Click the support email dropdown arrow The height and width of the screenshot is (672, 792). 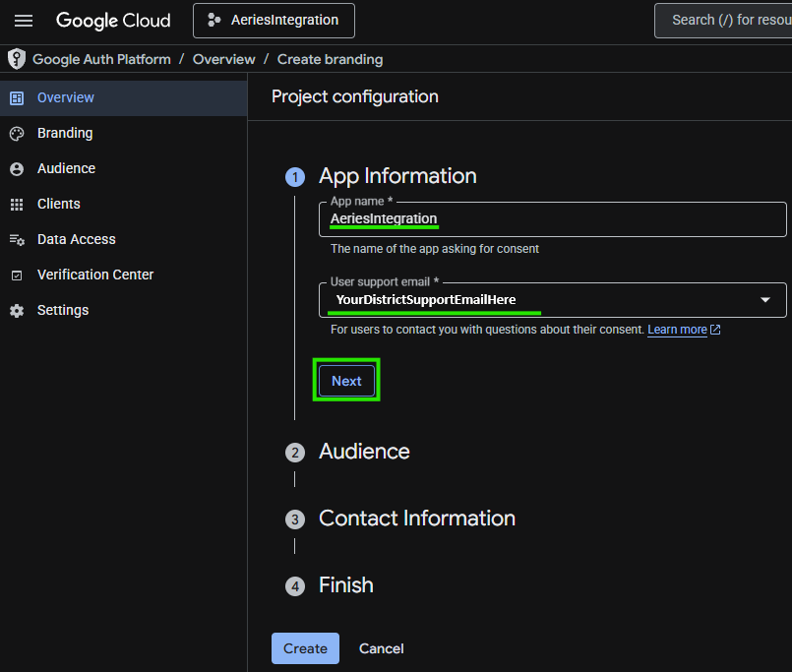pos(765,300)
